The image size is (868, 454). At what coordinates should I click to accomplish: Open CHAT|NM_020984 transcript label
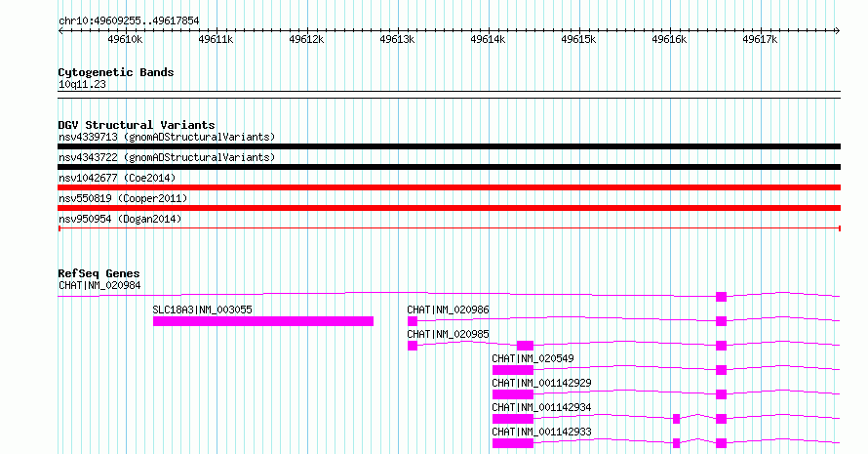click(x=99, y=285)
